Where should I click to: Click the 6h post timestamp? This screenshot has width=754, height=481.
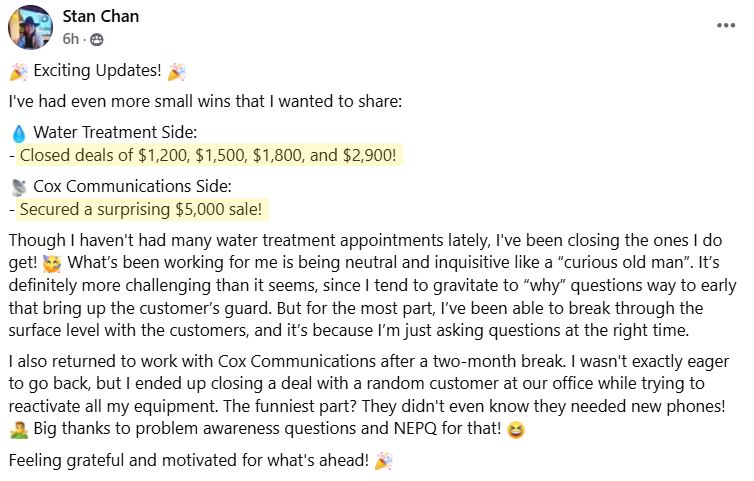(70, 39)
